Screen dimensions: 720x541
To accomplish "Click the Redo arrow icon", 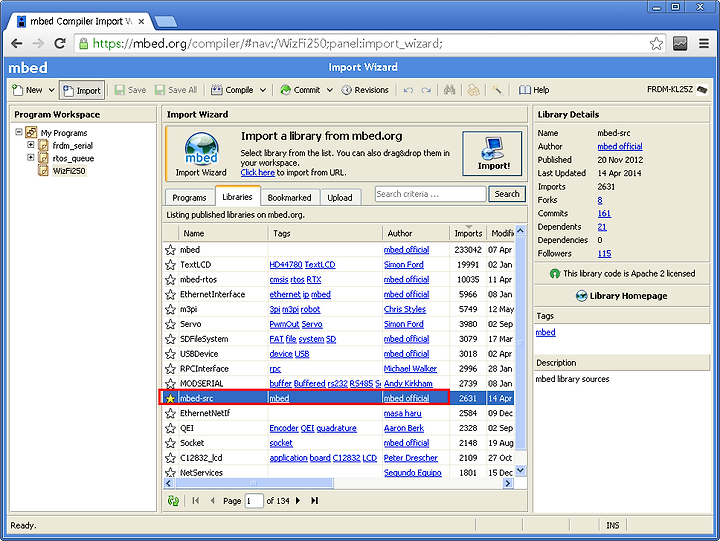I will (426, 90).
